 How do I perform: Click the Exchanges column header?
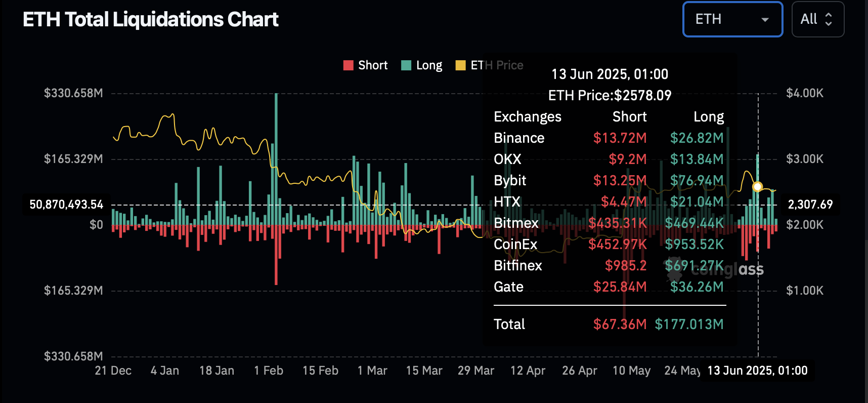[x=528, y=117]
